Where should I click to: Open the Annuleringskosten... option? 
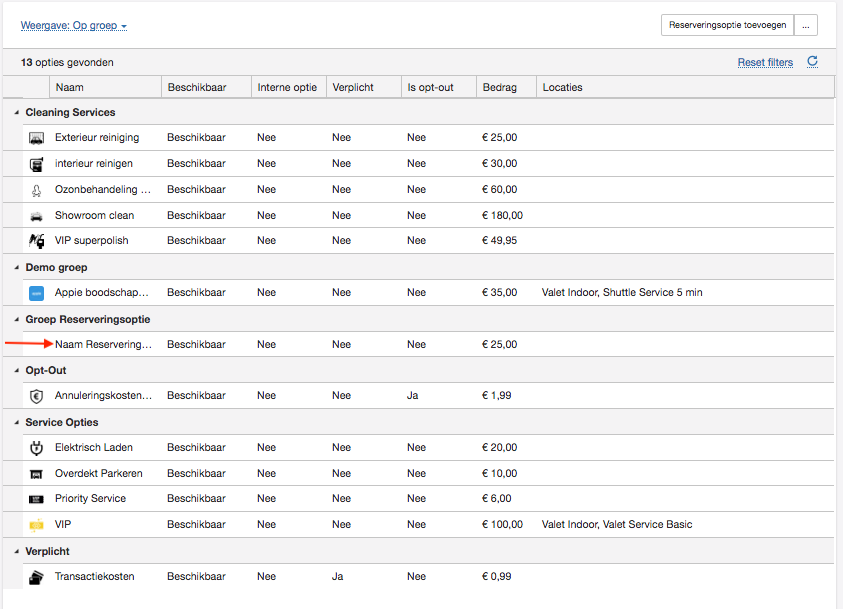(103, 396)
